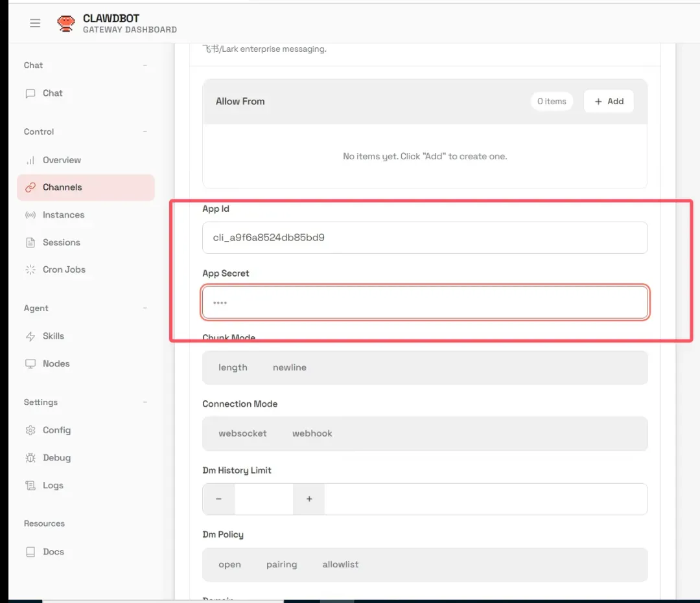
Task: Select the Channels menu item
Action: pos(62,187)
